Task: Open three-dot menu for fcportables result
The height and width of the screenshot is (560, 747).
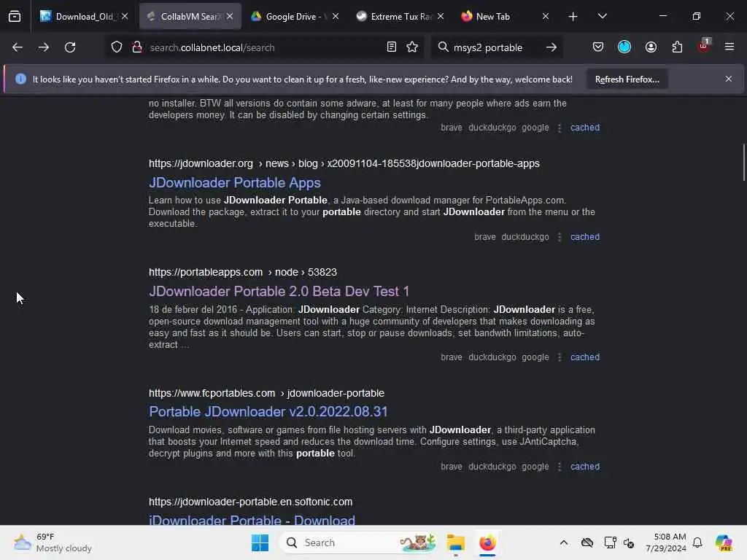Action: coord(560,467)
